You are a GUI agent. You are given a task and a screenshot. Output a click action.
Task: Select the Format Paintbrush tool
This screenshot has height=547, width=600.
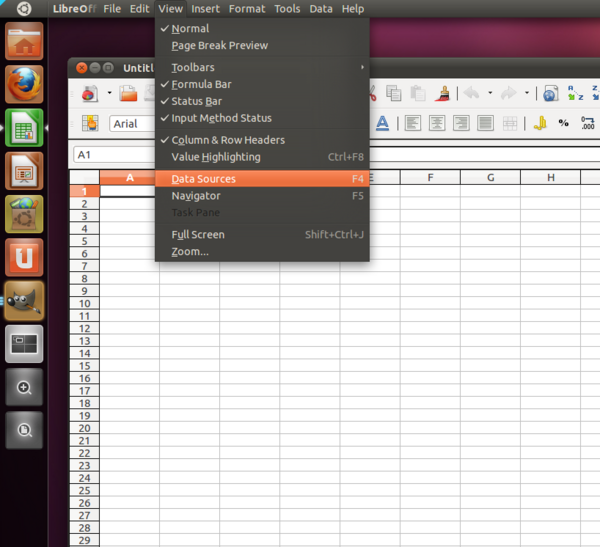tap(444, 93)
